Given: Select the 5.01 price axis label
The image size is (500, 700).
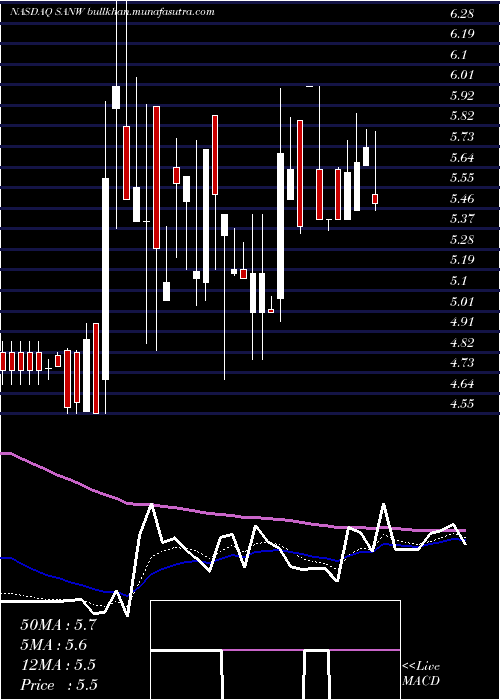Looking at the screenshot, I should pyautogui.click(x=462, y=301).
